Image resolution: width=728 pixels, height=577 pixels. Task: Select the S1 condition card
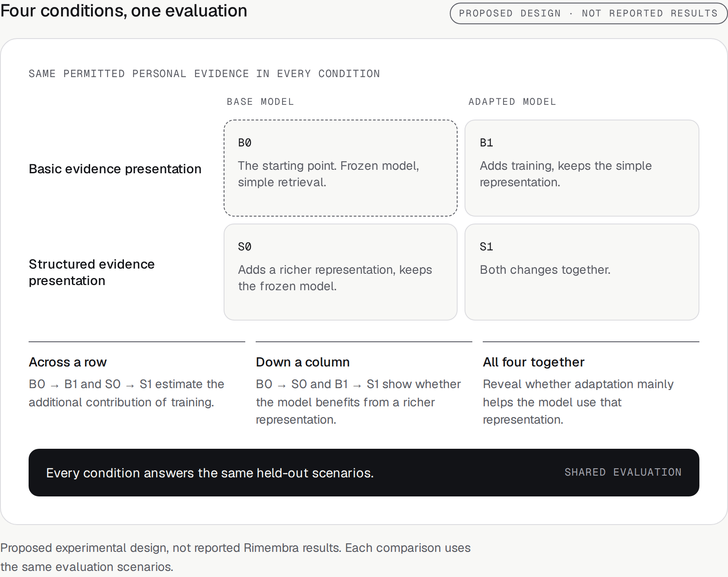(x=582, y=272)
